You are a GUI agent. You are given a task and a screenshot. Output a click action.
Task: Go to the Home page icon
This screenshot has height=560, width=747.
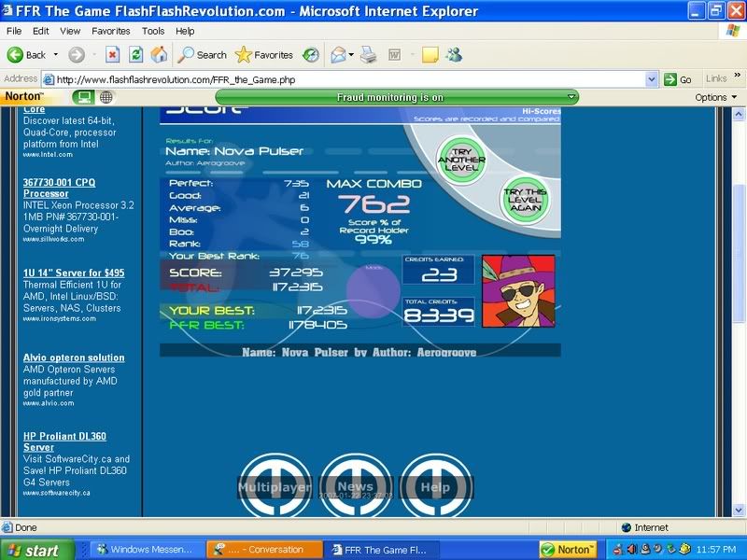(x=159, y=55)
